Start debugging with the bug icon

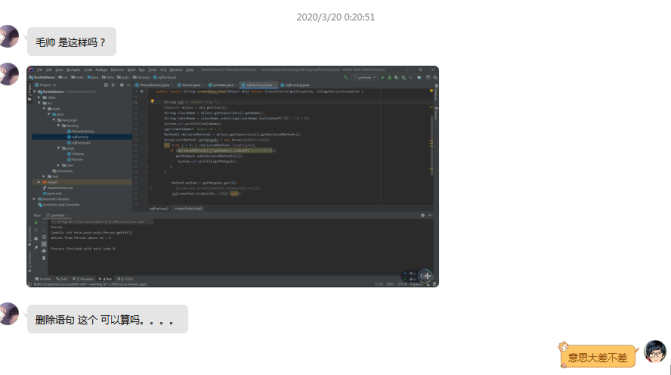pos(389,77)
